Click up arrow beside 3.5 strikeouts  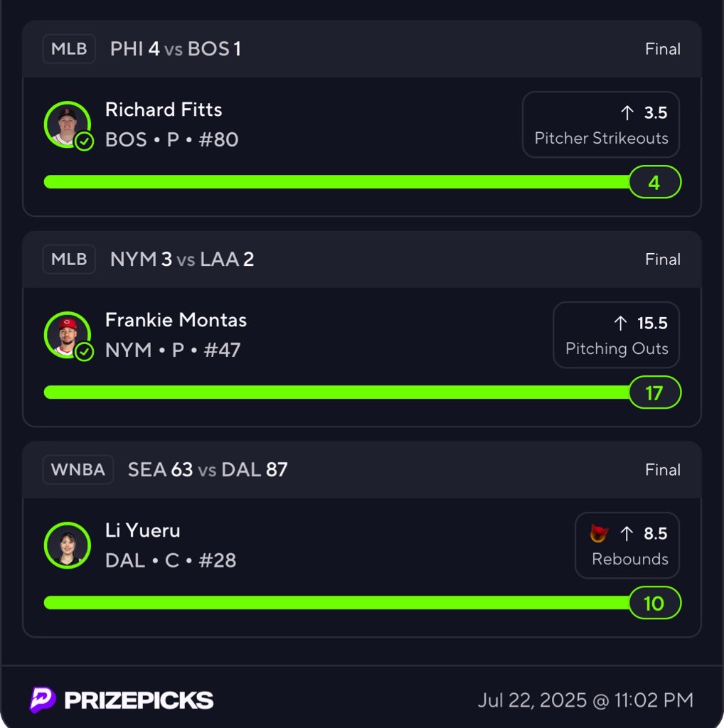pos(627,112)
